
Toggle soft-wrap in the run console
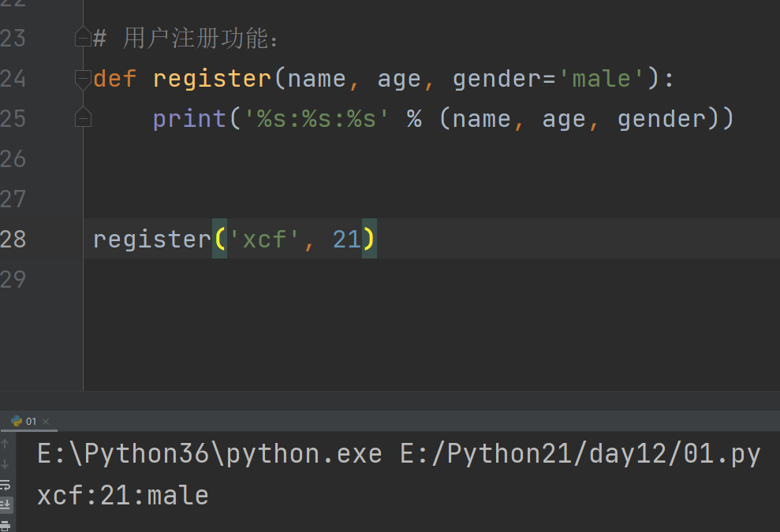(x=5, y=485)
